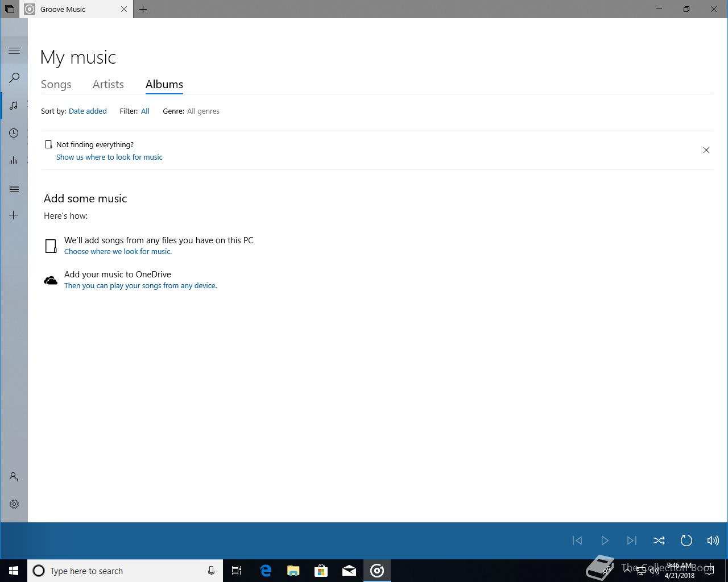Skip to previous track
The height and width of the screenshot is (582, 728).
(x=577, y=541)
